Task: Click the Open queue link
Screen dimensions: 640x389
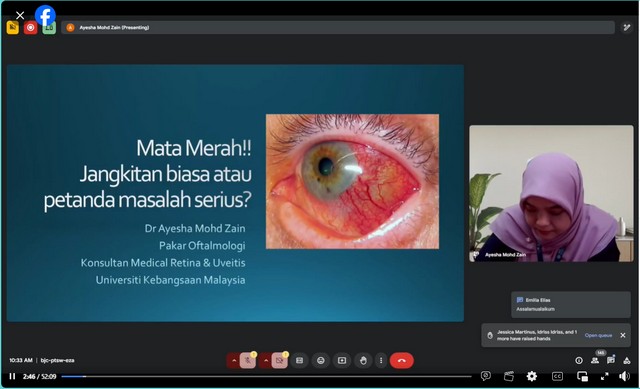Action: [x=598, y=335]
